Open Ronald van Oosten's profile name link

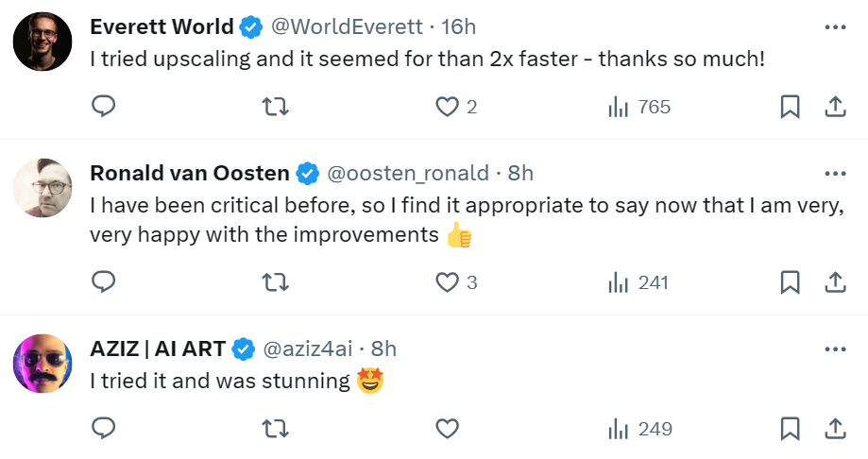pos(189,174)
